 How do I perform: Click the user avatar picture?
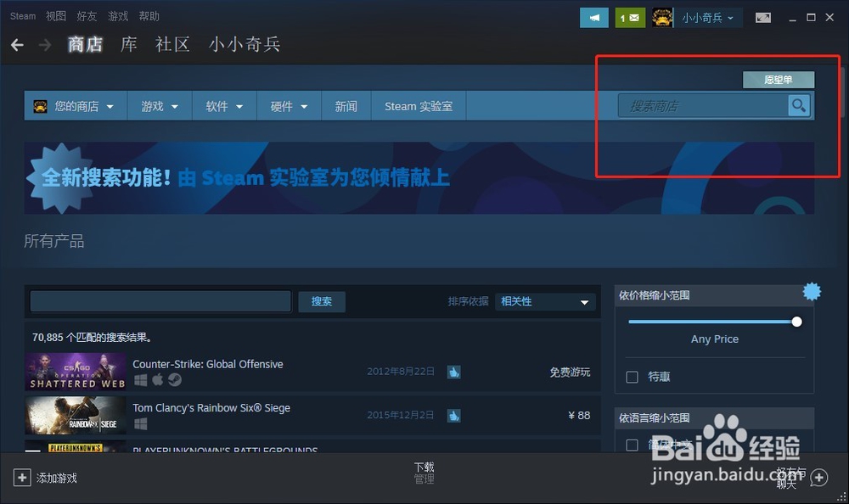[662, 18]
